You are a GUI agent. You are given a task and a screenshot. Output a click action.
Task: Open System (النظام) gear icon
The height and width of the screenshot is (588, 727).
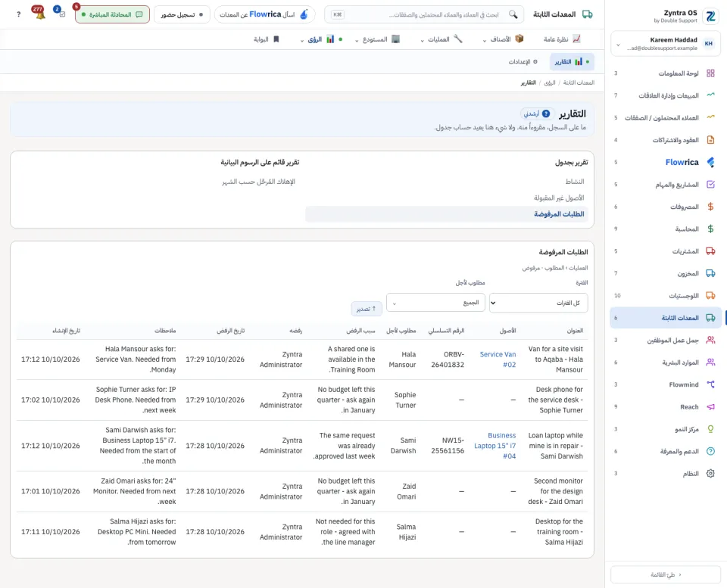pyautogui.click(x=710, y=474)
